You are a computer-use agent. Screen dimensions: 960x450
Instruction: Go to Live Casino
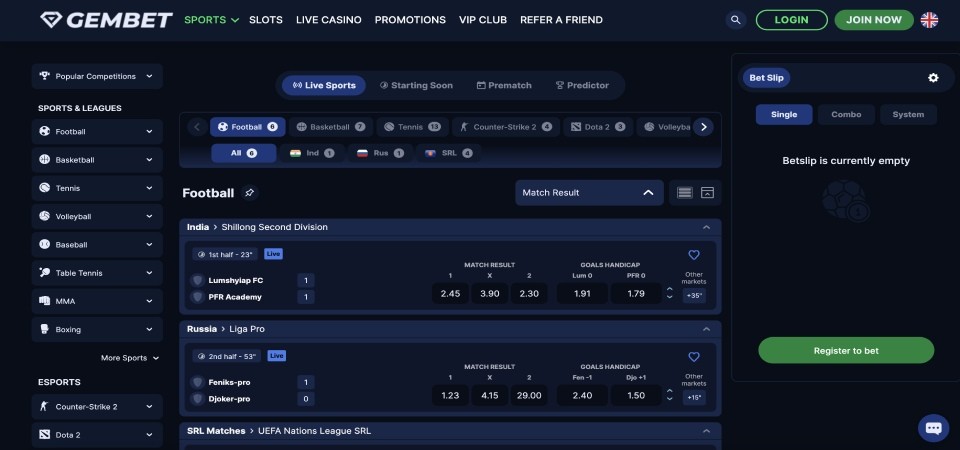[x=329, y=20]
